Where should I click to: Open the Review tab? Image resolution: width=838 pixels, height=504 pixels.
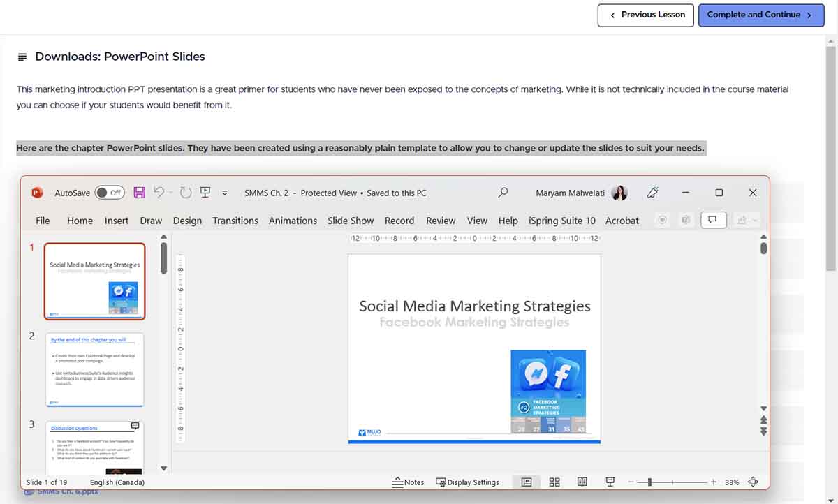(441, 221)
